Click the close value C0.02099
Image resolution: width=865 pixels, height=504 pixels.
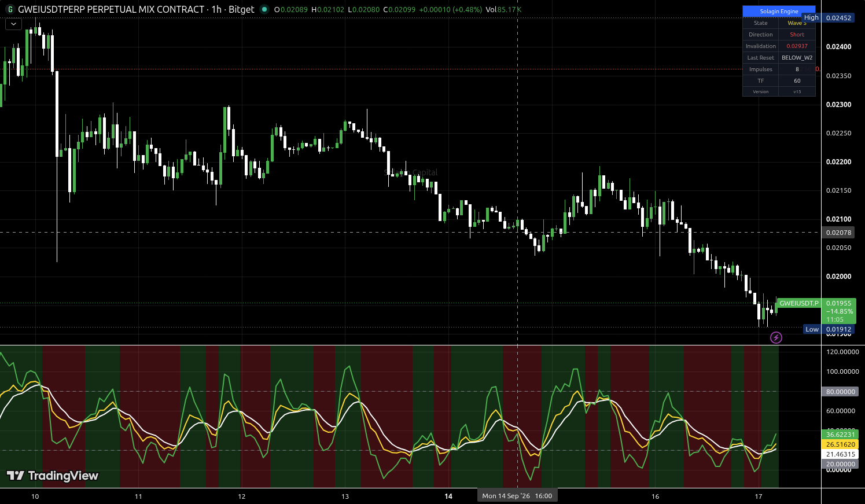click(400, 10)
